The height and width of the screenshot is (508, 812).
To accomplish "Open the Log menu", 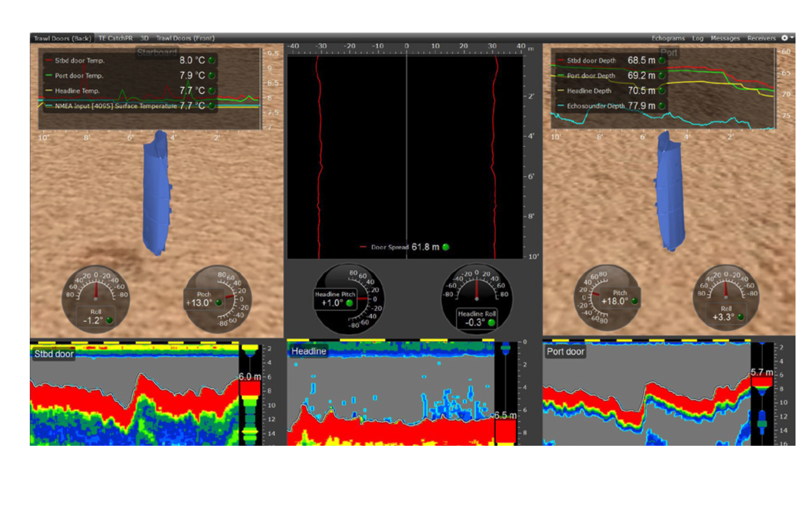I will click(x=698, y=38).
